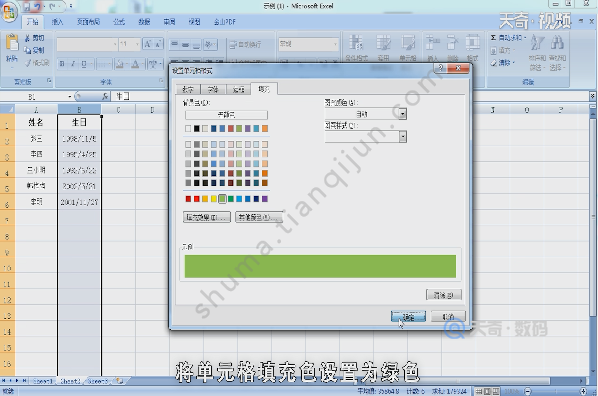The height and width of the screenshot is (396, 598).
Task: Pick the red swatch in standard colors row
Action: pos(196,199)
